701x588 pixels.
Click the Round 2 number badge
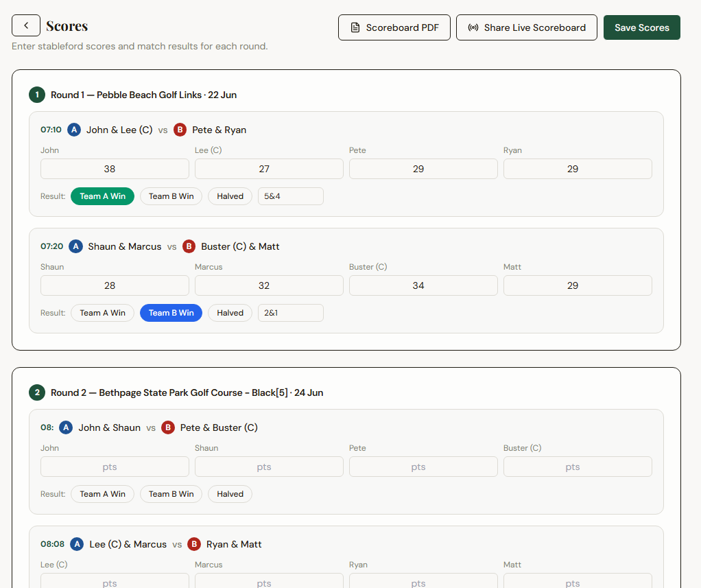coord(37,392)
